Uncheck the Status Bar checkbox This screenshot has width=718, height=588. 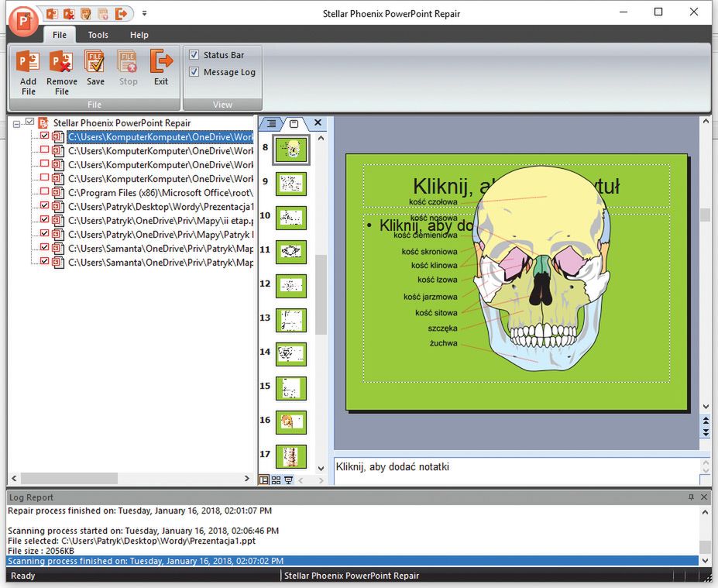click(x=194, y=55)
